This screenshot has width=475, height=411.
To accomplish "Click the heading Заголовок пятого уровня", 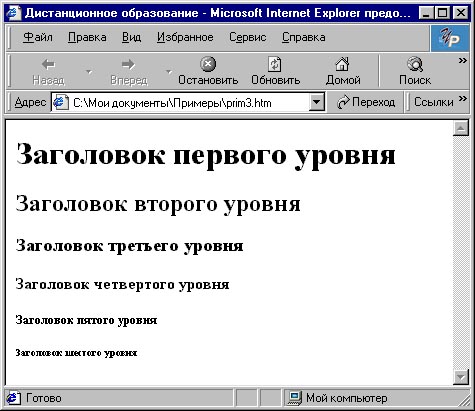I will pos(86,320).
